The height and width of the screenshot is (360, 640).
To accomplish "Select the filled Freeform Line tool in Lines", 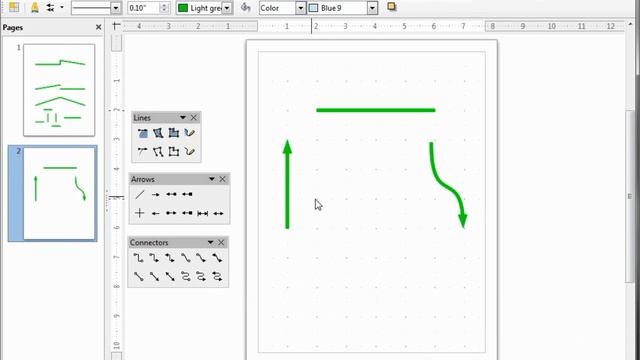I will 189,133.
